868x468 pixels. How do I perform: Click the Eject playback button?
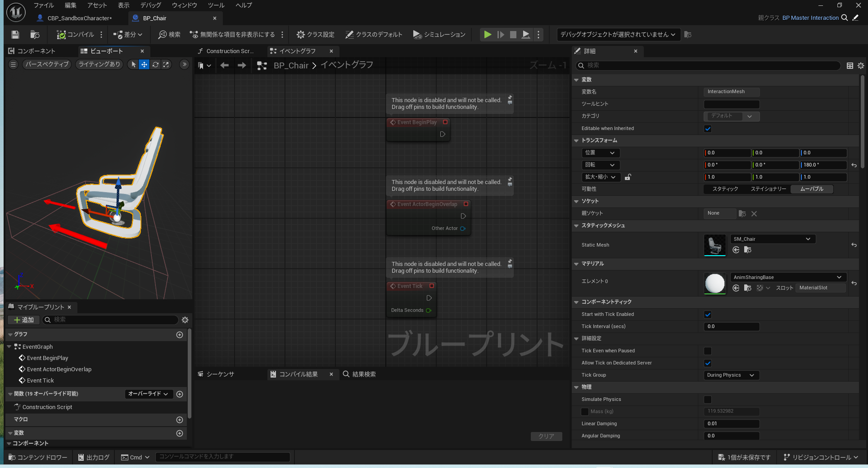526,35
